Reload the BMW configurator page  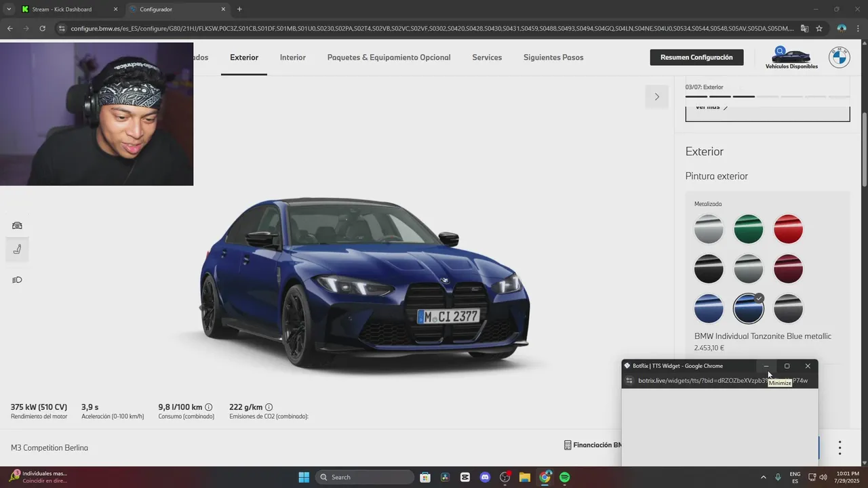pyautogui.click(x=42, y=28)
